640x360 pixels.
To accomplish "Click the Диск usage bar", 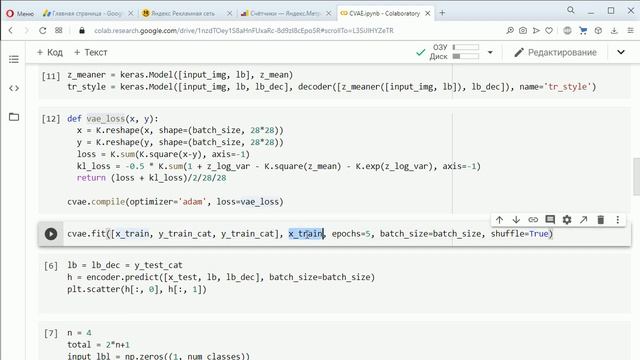I will pyautogui.click(x=466, y=56).
